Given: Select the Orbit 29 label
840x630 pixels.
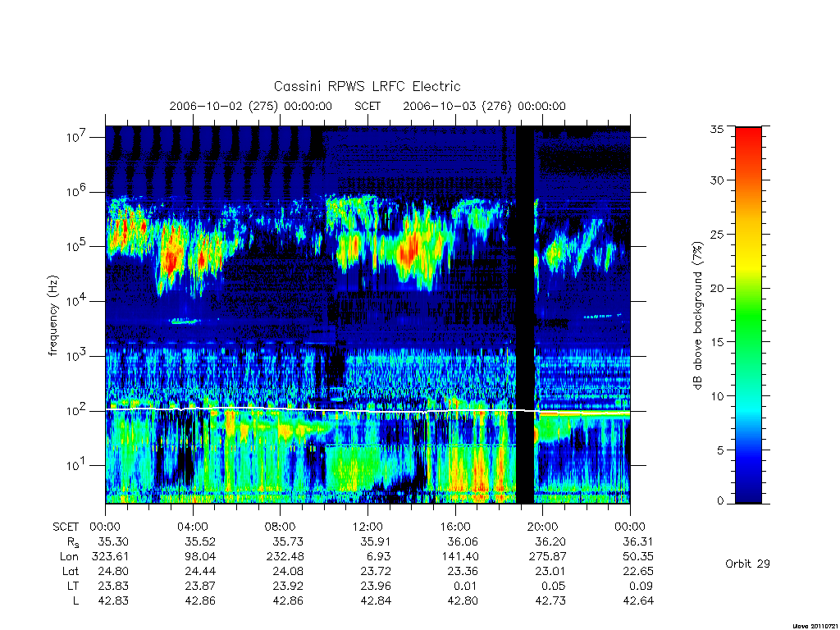Looking at the screenshot, I should [x=747, y=564].
